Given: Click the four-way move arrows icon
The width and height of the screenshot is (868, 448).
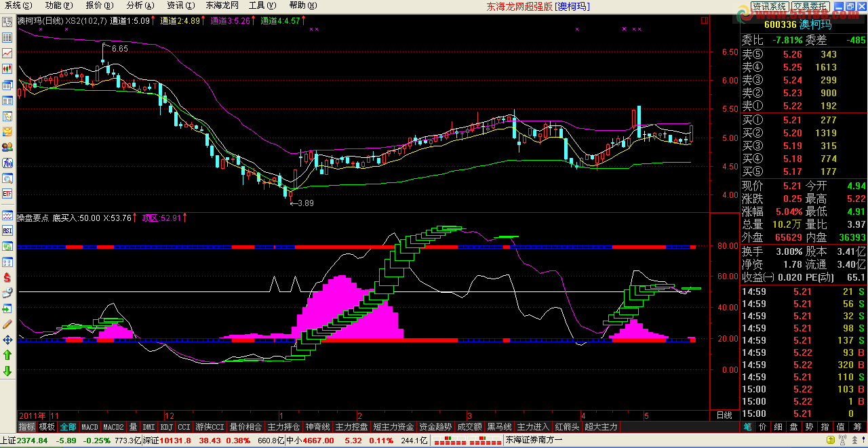Looking at the screenshot, I should [x=7, y=340].
